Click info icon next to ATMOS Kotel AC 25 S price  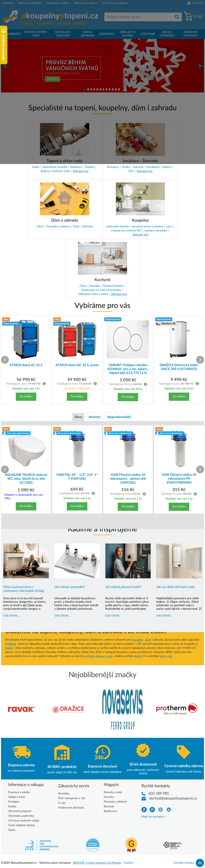44,383
